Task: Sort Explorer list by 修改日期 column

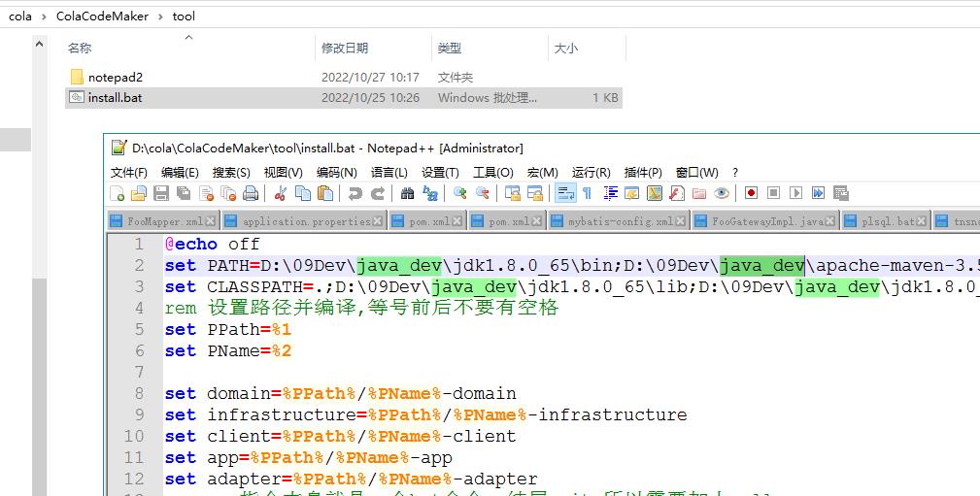Action: pos(345,49)
